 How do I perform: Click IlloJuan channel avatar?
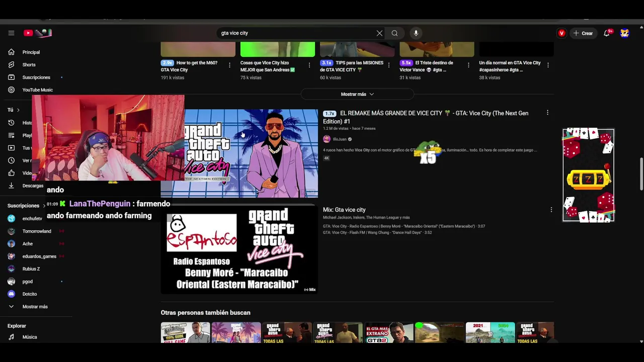[327, 139]
